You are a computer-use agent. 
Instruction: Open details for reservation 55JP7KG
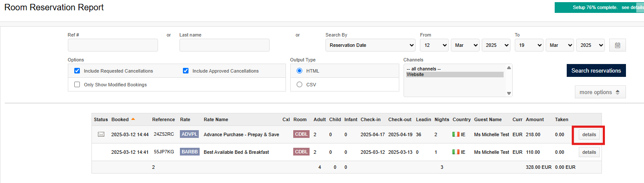tap(589, 152)
